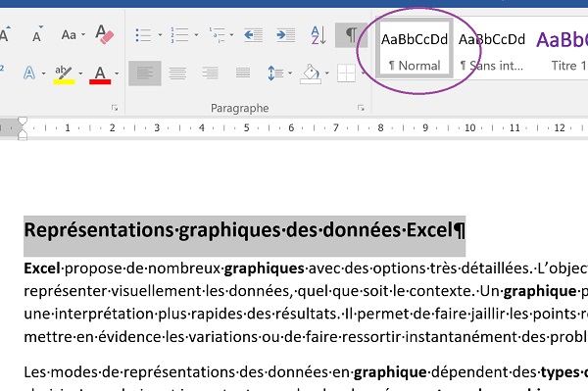Apply paragraph shading with paint bucket
This screenshot has height=391, width=588.
[x=311, y=73]
